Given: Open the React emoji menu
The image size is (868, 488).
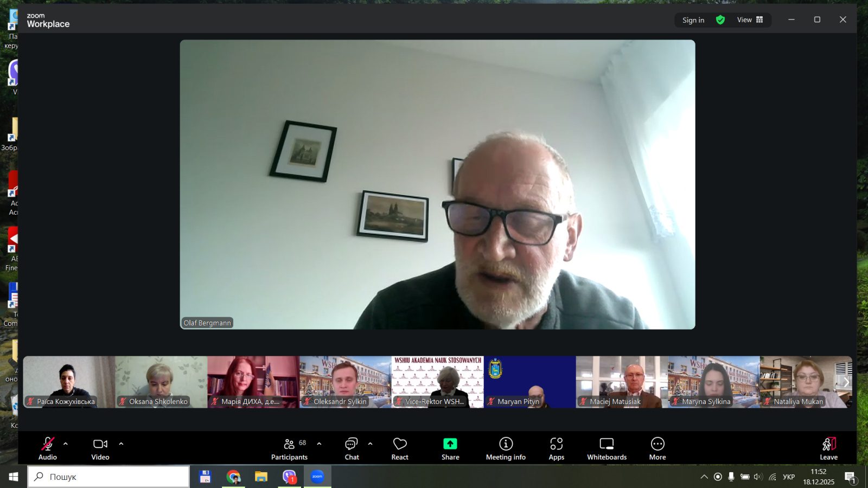Looking at the screenshot, I should click(x=400, y=449).
